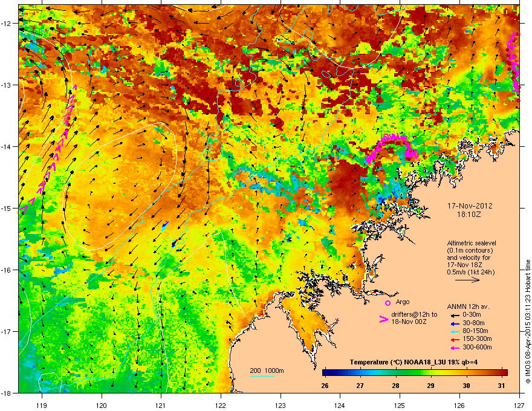Click the black 0-30m arrow in legend

tap(455, 315)
